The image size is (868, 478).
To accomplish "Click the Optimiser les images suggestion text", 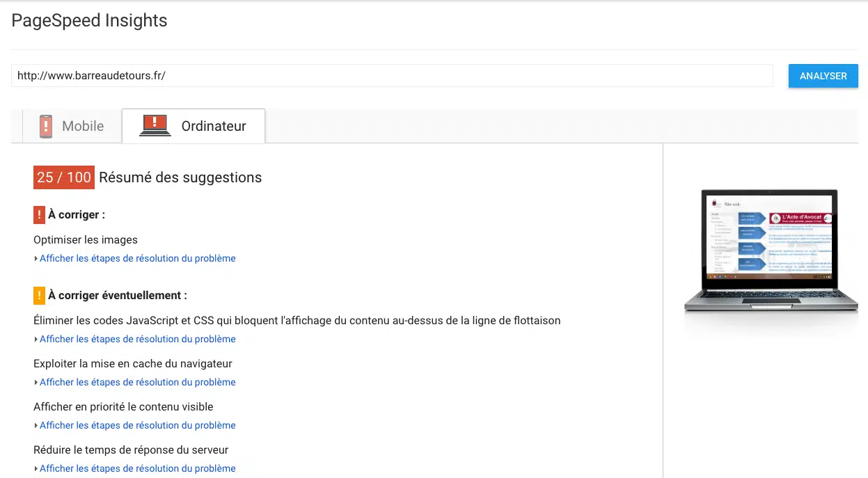I will pyautogui.click(x=86, y=240).
